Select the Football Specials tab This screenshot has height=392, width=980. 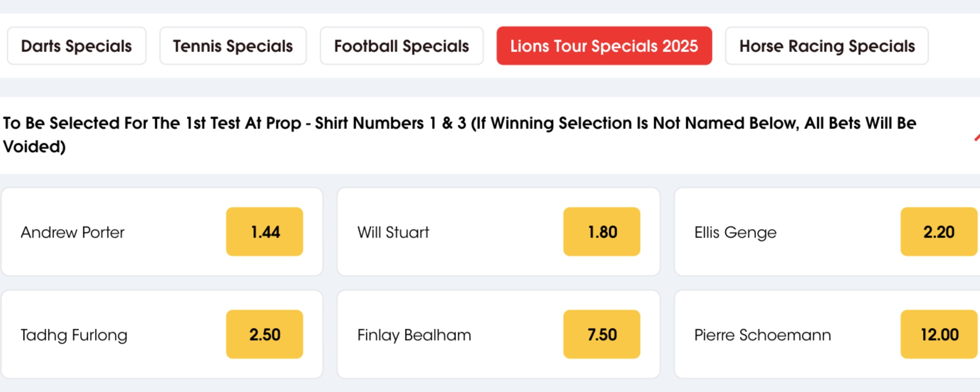point(401,46)
